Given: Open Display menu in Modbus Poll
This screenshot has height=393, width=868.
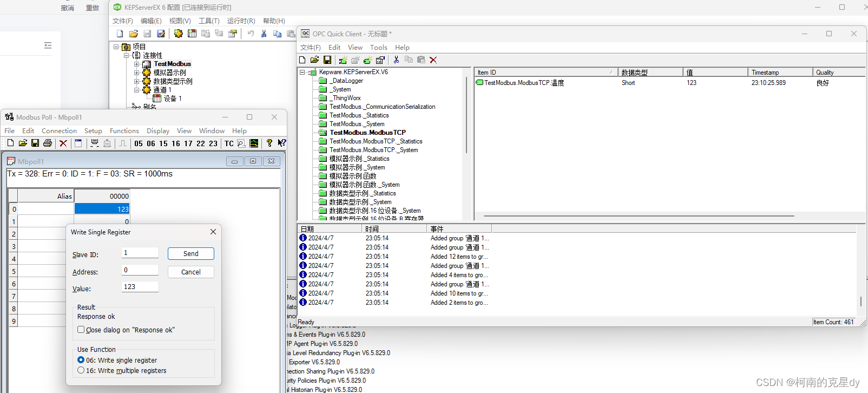Looking at the screenshot, I should pos(158,130).
